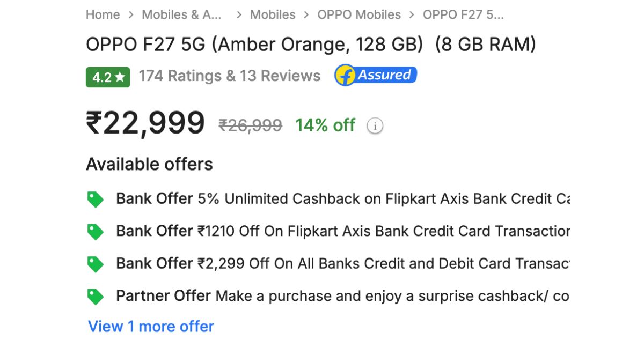Click the tag icon beside 5% Cashback offer
This screenshot has width=644, height=362.
(x=96, y=200)
